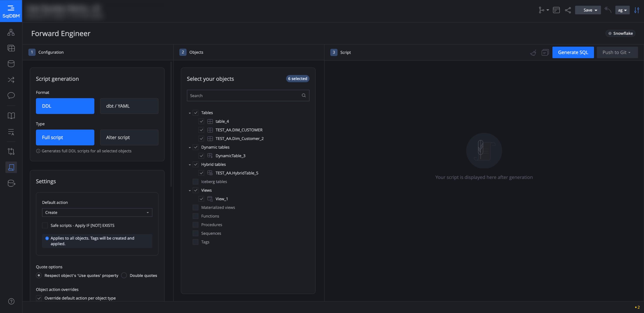Go to step 1 Configuration
Viewport: 644px width, 313px height.
click(46, 52)
